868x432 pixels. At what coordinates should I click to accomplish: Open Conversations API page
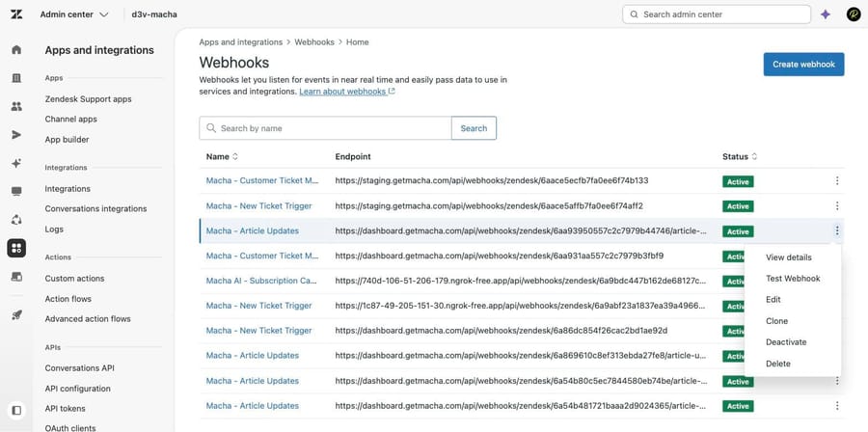pyautogui.click(x=80, y=367)
